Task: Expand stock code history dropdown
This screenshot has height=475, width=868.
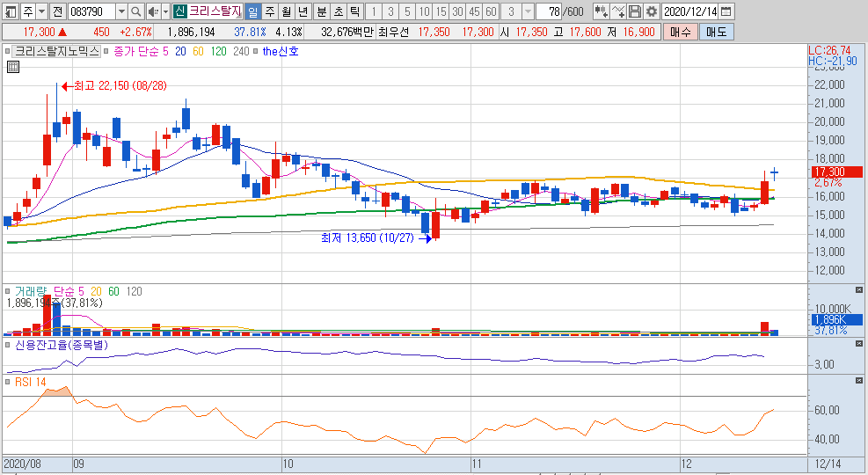Action: [x=121, y=11]
